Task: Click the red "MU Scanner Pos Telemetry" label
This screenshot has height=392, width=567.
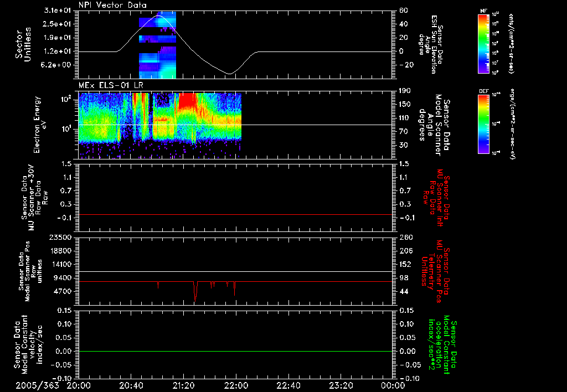Action: tap(436, 271)
